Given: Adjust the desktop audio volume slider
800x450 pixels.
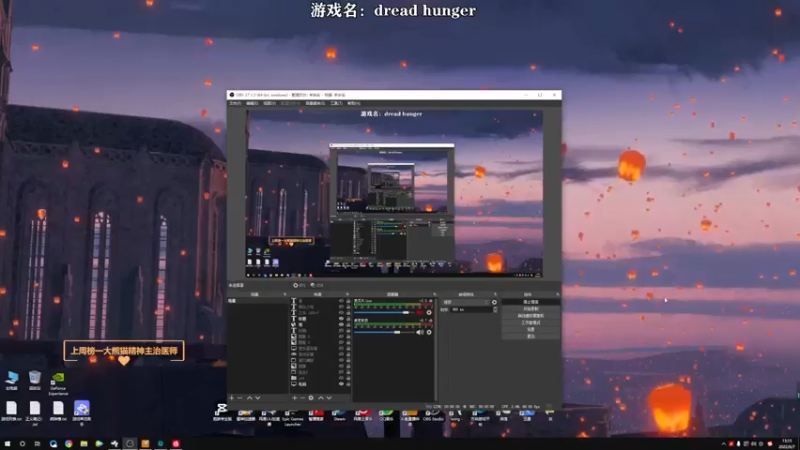Looking at the screenshot, I should [385, 312].
